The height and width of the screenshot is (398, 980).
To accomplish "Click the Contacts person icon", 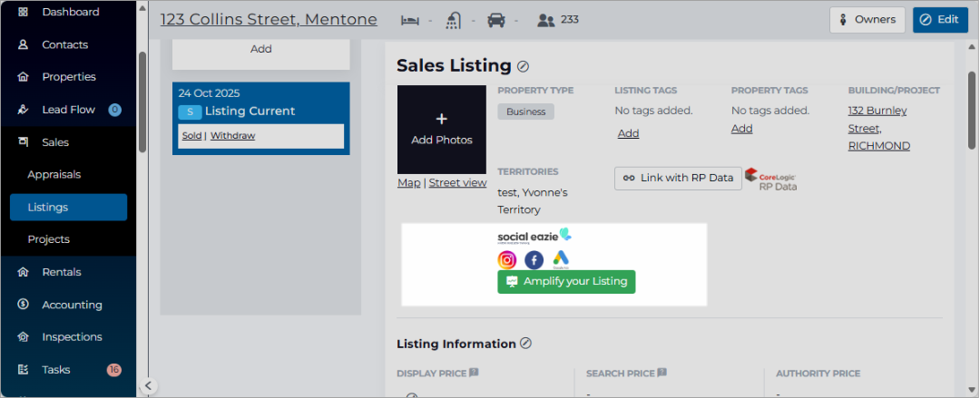I will [x=23, y=44].
